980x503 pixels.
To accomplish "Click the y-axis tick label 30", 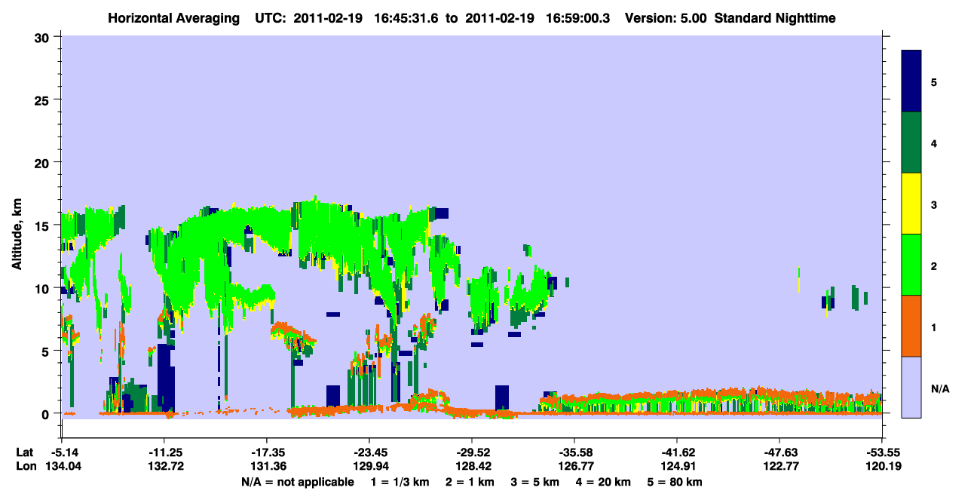I will tap(44, 38).
